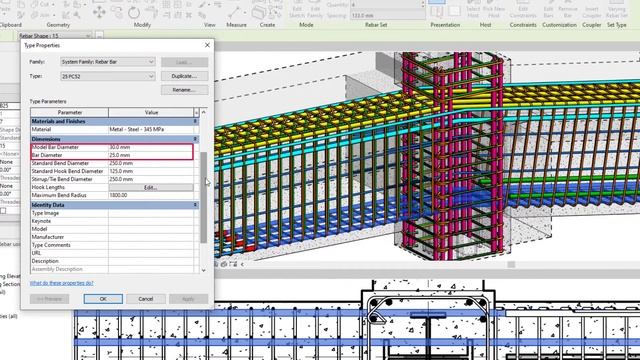Click the Cut geometry icon
This screenshot has width=640, height=360.
pyautogui.click(x=34, y=5)
